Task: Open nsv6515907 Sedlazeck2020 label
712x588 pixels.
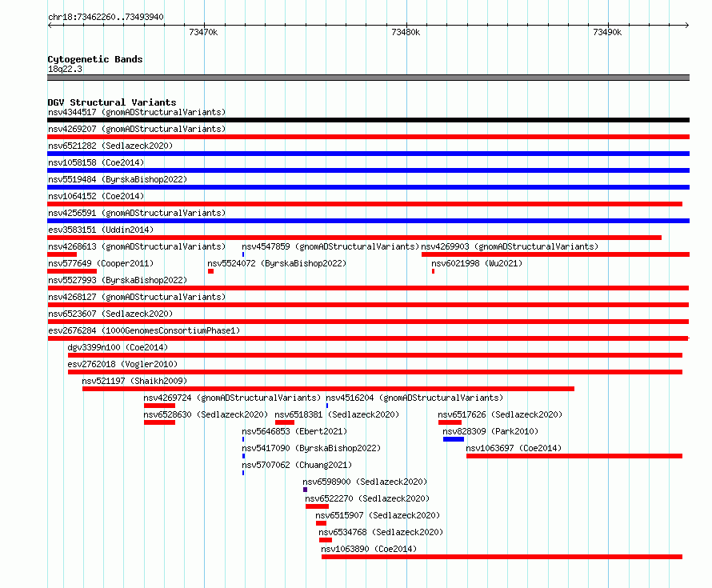Action: click(378, 515)
